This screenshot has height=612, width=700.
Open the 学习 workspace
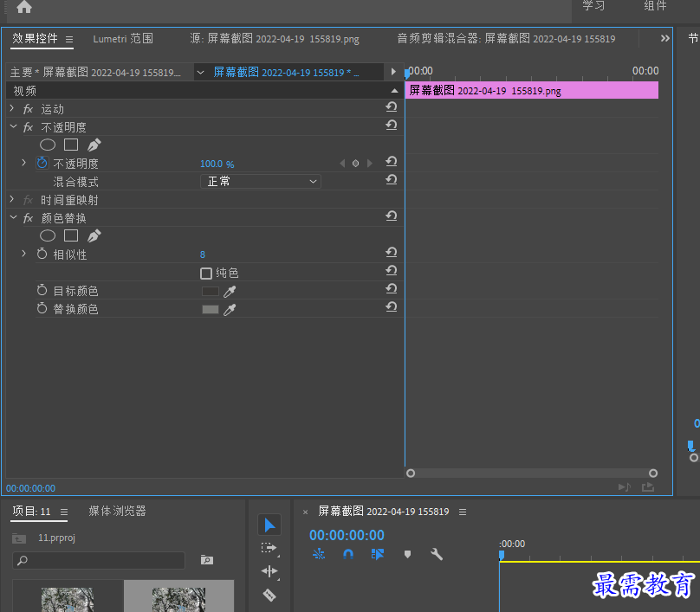pyautogui.click(x=593, y=6)
